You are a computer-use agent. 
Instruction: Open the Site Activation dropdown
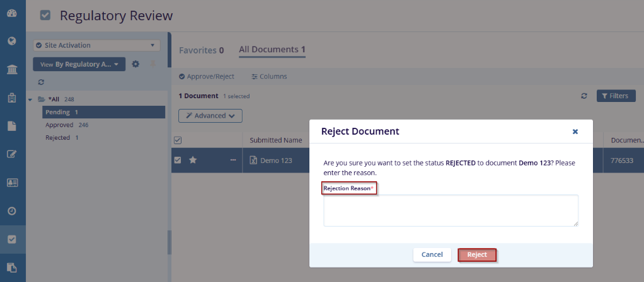(96, 45)
